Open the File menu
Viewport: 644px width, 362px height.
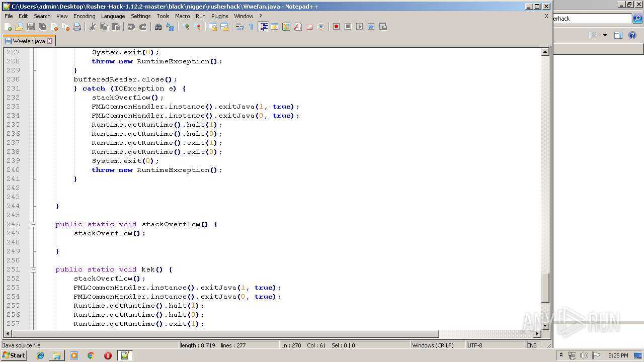point(9,16)
